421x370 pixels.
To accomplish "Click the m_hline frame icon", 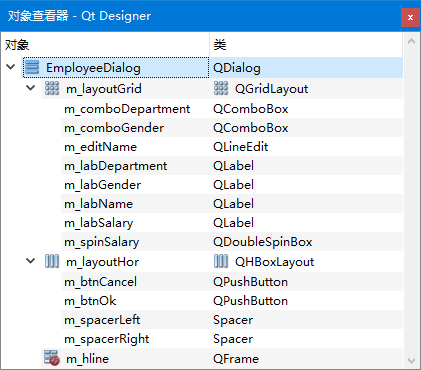I will [52, 358].
